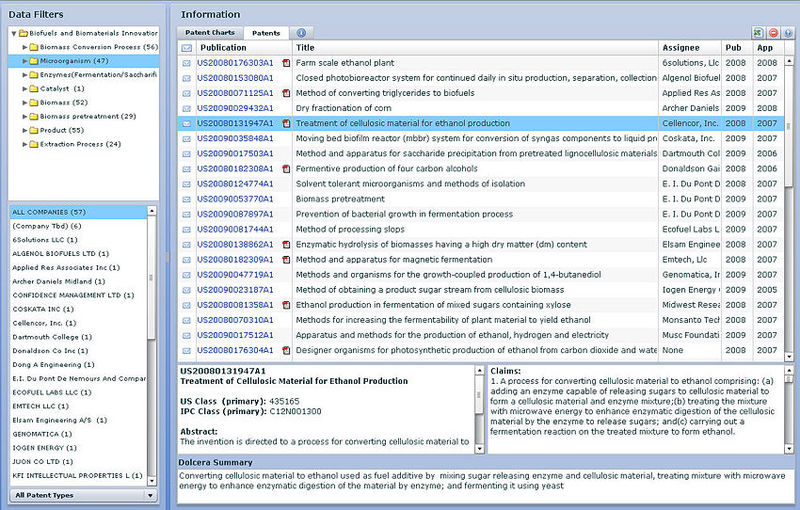Open the info tab with blue 'i' icon
Viewport: 800px width, 510px height.
(302, 33)
